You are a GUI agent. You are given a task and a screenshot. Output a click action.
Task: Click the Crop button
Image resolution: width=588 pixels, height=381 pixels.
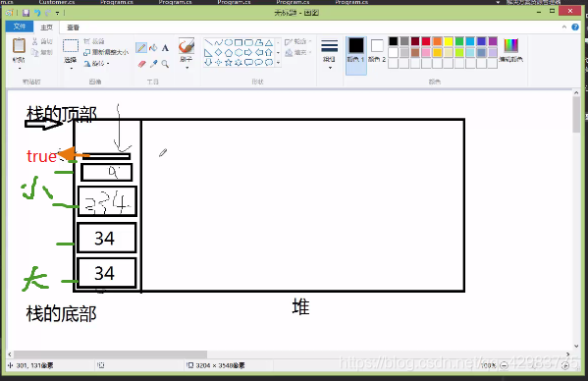coord(94,41)
